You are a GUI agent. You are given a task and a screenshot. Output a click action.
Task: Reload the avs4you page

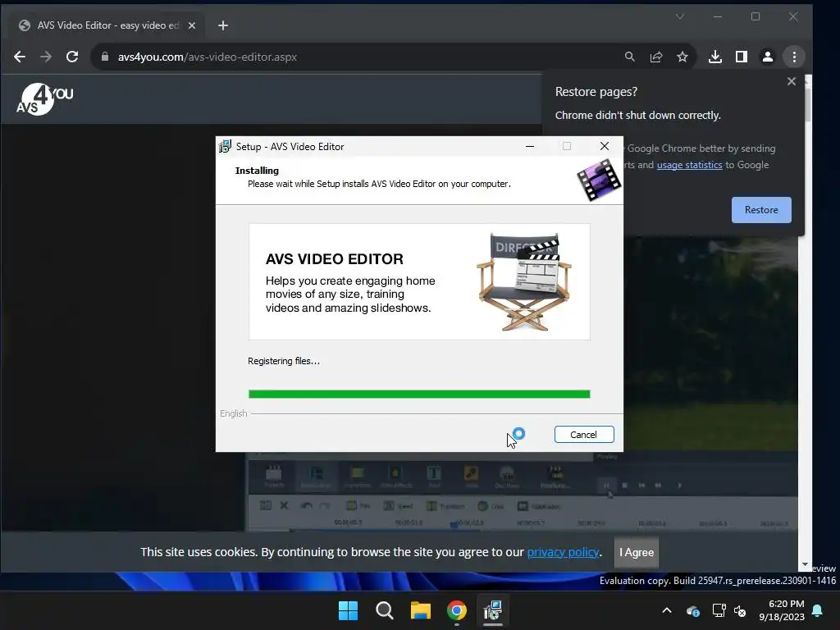(72, 57)
